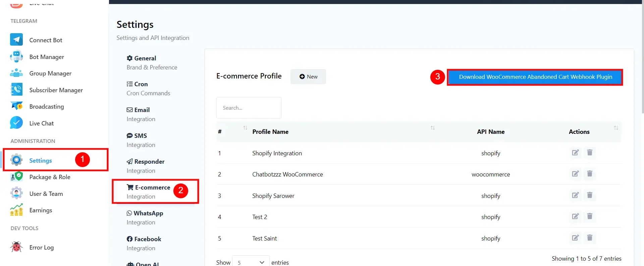Screen dimensions: 644x266
Task: Open the Live Chat checkmark icon
Action: [16, 123]
